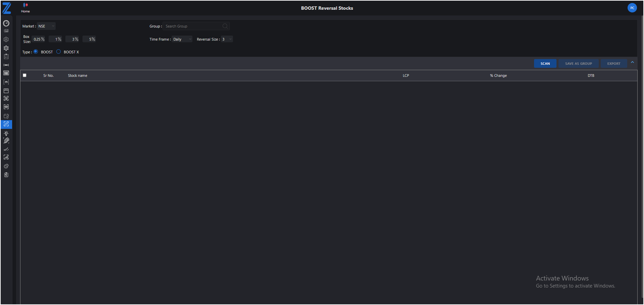The height and width of the screenshot is (305, 644).
Task: Tick the select-all checkbox in table header
Action: click(x=24, y=75)
